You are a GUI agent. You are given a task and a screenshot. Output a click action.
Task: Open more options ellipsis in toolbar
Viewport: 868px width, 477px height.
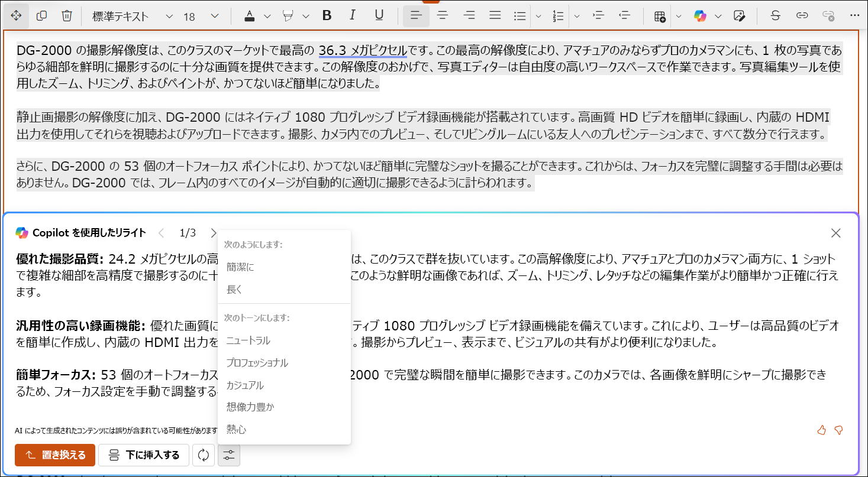pos(854,16)
